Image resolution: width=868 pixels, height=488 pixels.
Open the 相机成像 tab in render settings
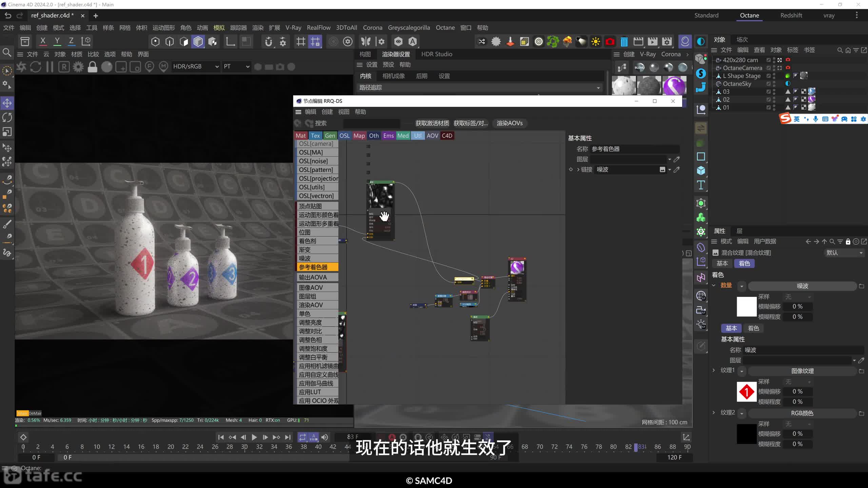[393, 76]
